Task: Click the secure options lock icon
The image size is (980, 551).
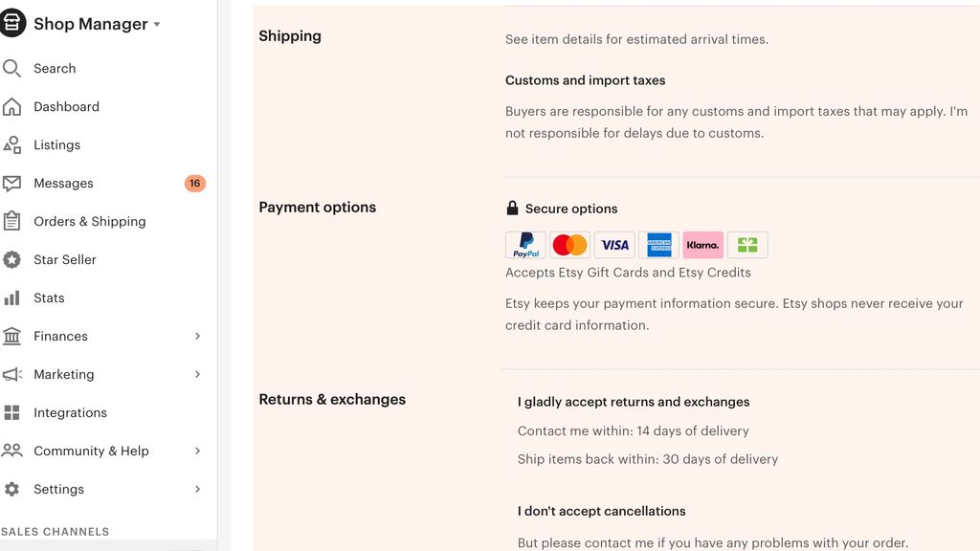Action: (x=511, y=207)
